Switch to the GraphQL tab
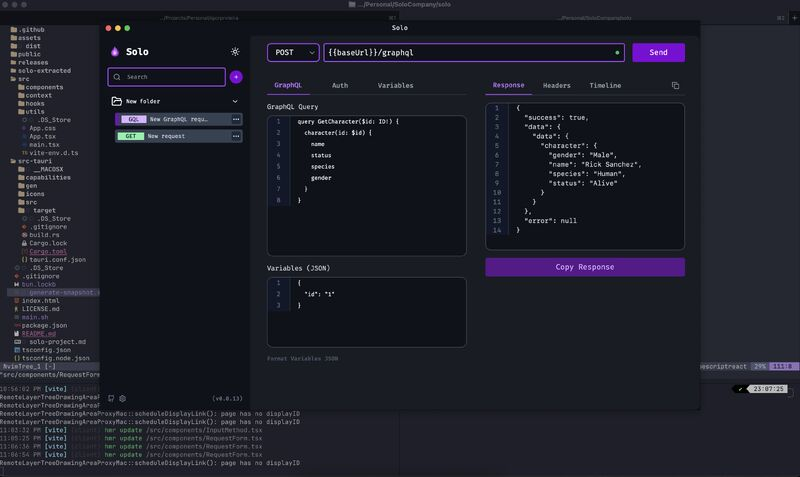800x477 pixels. [288, 85]
